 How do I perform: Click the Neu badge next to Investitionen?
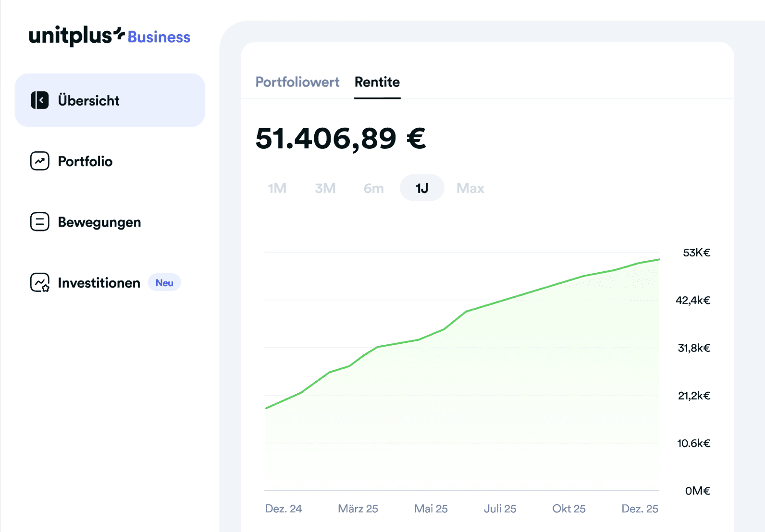[164, 283]
